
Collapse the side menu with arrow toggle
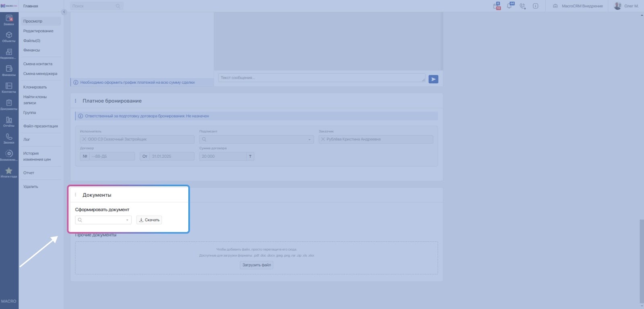tap(64, 12)
